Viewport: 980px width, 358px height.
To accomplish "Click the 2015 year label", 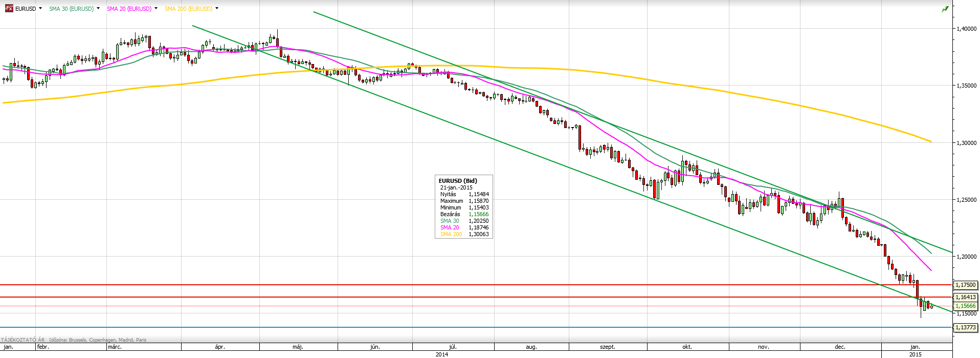I will (x=916, y=354).
